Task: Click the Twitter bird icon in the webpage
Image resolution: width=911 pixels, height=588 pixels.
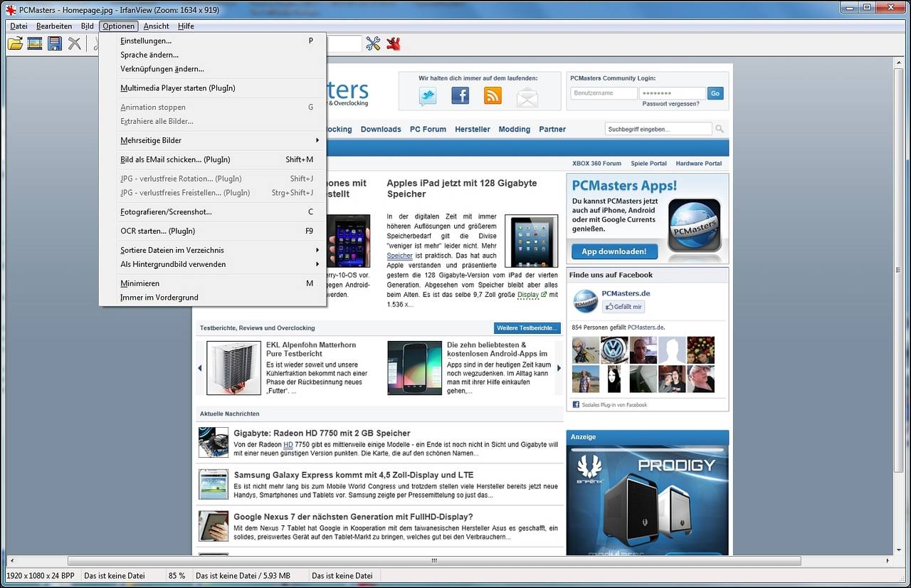Action: pos(428,95)
